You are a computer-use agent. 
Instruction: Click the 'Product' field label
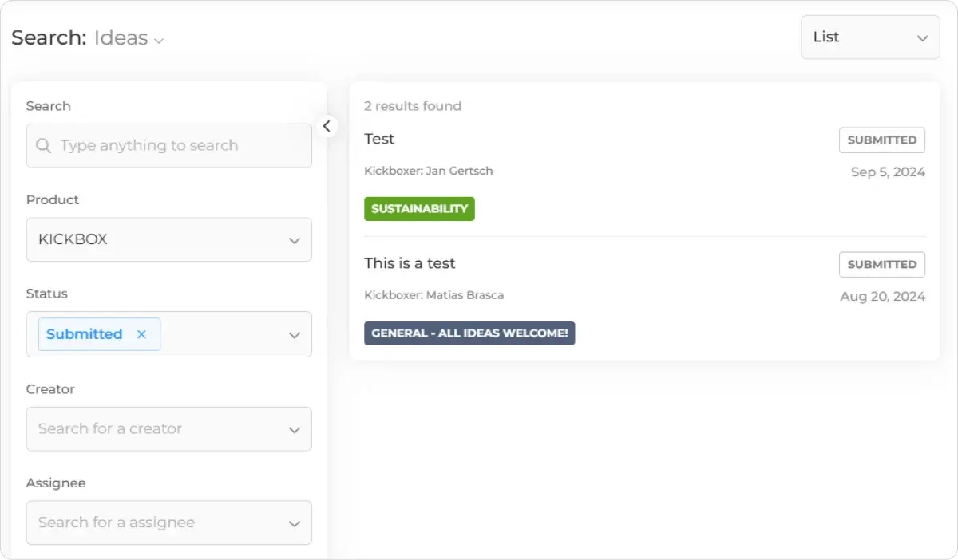tap(53, 199)
